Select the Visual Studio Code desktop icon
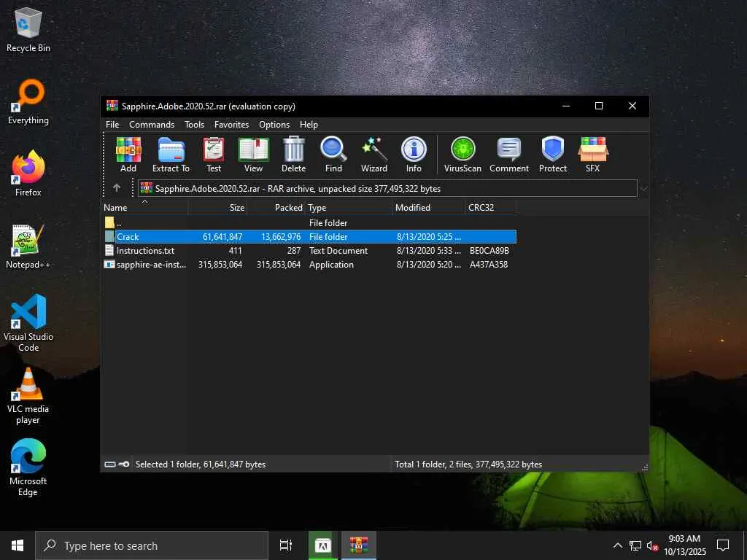The width and height of the screenshot is (747, 560). [x=28, y=323]
